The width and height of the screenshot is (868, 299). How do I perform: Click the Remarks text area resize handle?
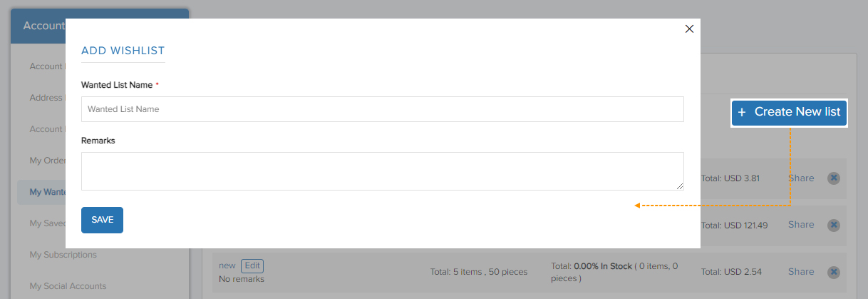click(679, 186)
